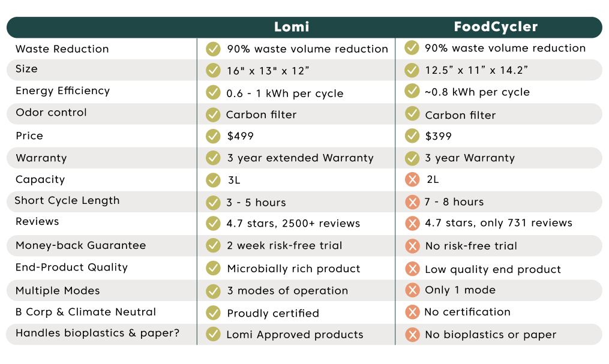Click the X icon beside Only 1 mode
This screenshot has width=609, height=364.
(x=412, y=290)
